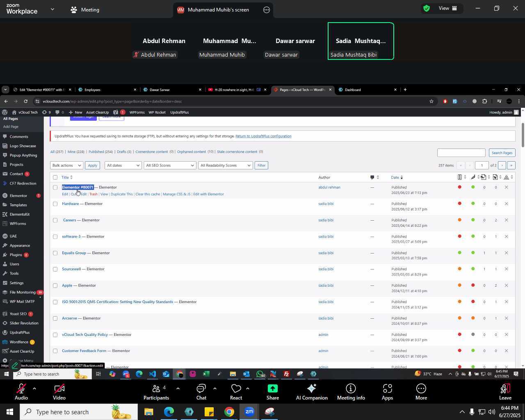Open All Readability Scores dropdown

point(225,165)
